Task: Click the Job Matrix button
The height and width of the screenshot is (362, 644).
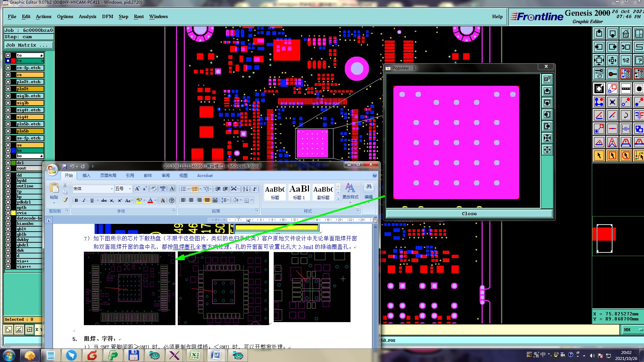Action: [29, 45]
